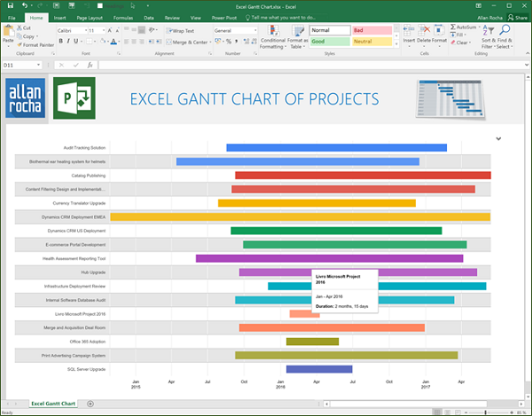Open Conditional Formatting menu
This screenshot has width=532, height=416.
coord(273,37)
